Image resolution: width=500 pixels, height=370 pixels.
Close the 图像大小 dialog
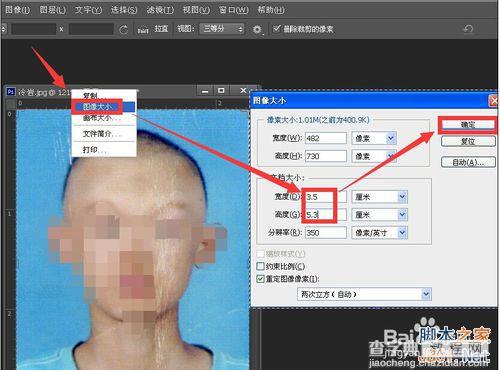point(493,101)
